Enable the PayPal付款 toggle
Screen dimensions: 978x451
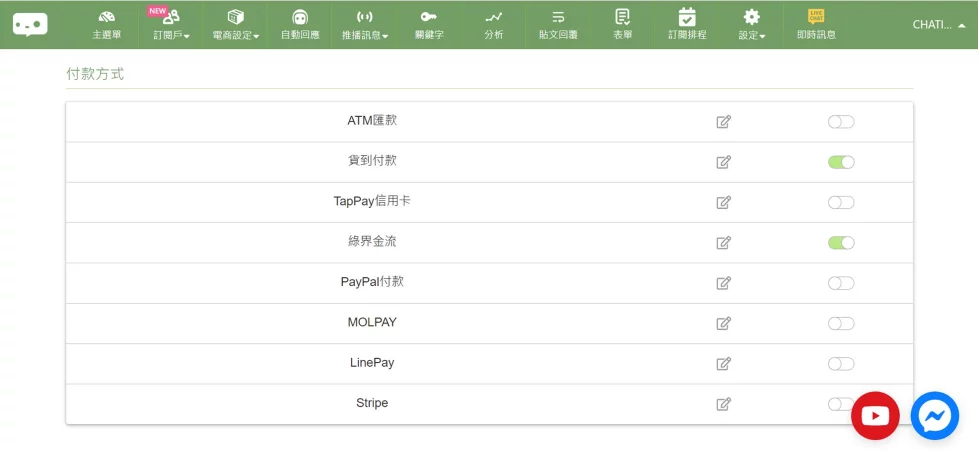841,283
